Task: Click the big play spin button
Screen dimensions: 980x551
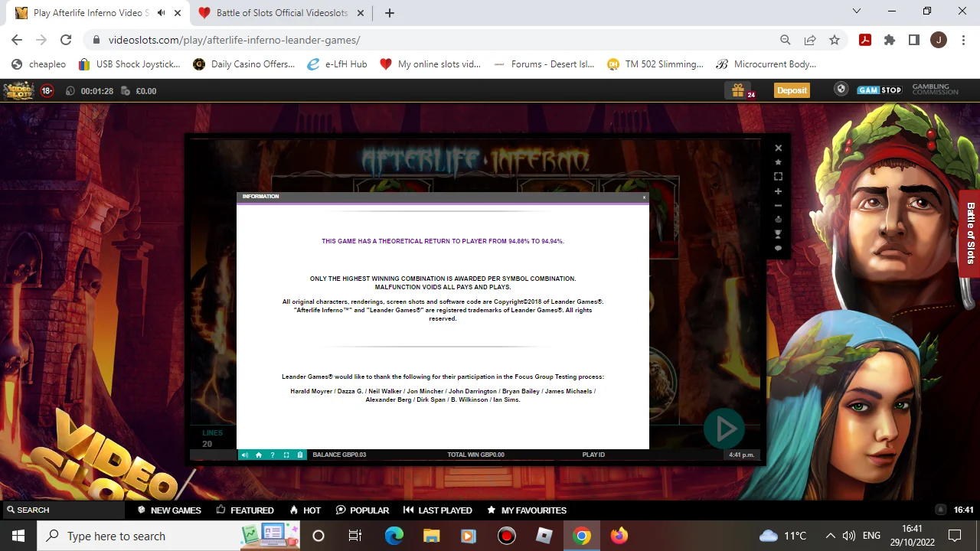Action: (724, 430)
